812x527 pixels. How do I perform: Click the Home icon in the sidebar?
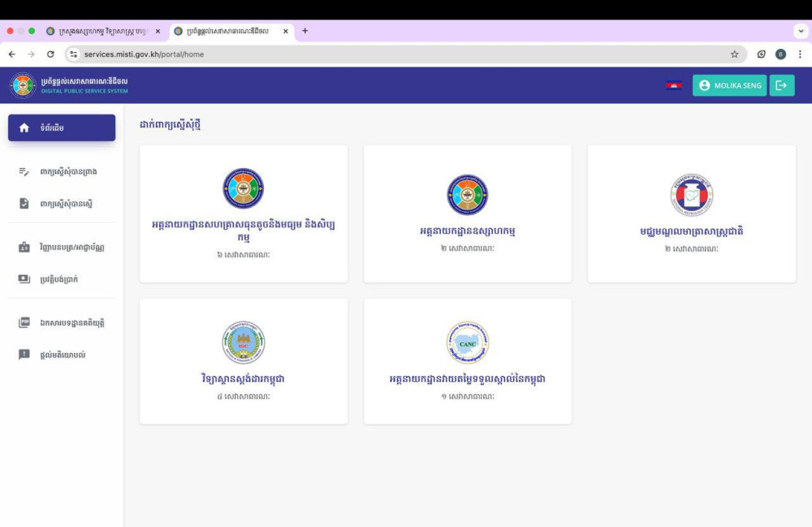point(24,128)
